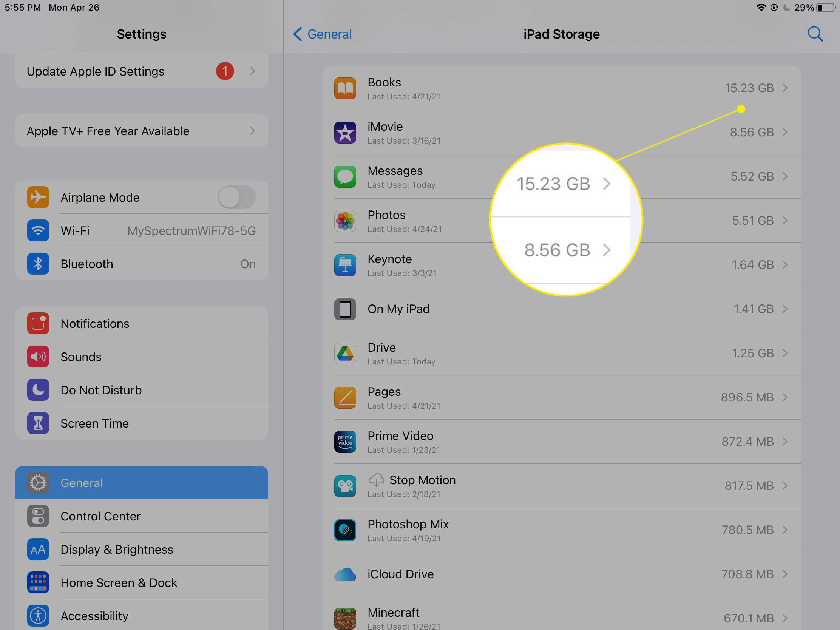Expand the 5.52 GB Messages chevron
The width and height of the screenshot is (840, 630).
click(x=785, y=177)
